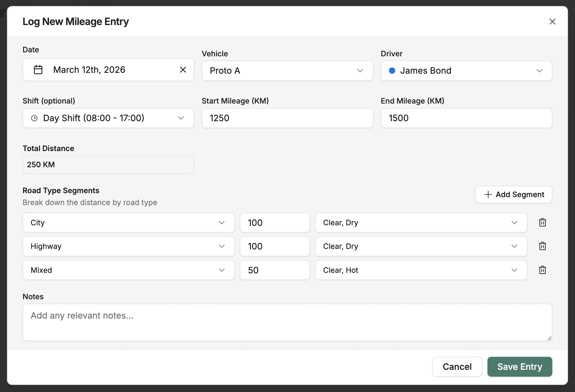
Task: Click distance field in the Highway row
Action: click(275, 246)
